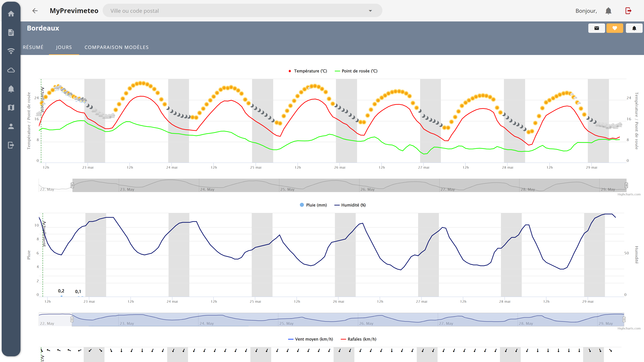Switch to the RÉSUMÉ tab

click(x=33, y=47)
